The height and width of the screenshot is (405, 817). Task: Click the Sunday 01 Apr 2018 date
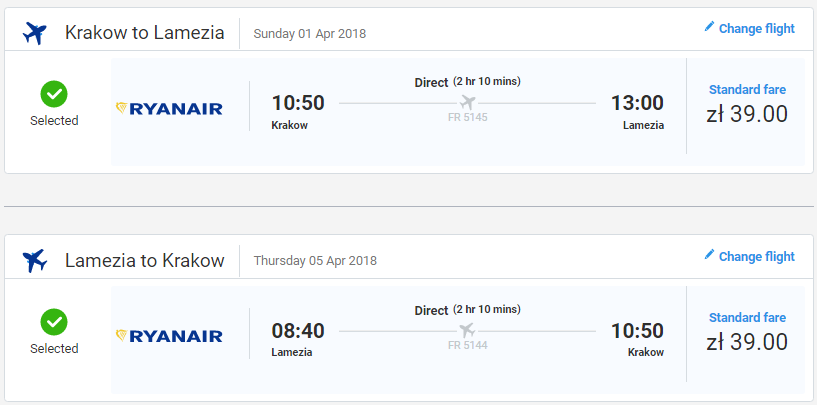pos(310,34)
